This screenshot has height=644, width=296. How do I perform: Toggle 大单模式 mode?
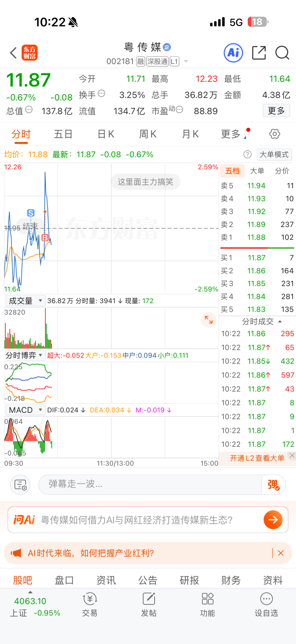pos(274,154)
